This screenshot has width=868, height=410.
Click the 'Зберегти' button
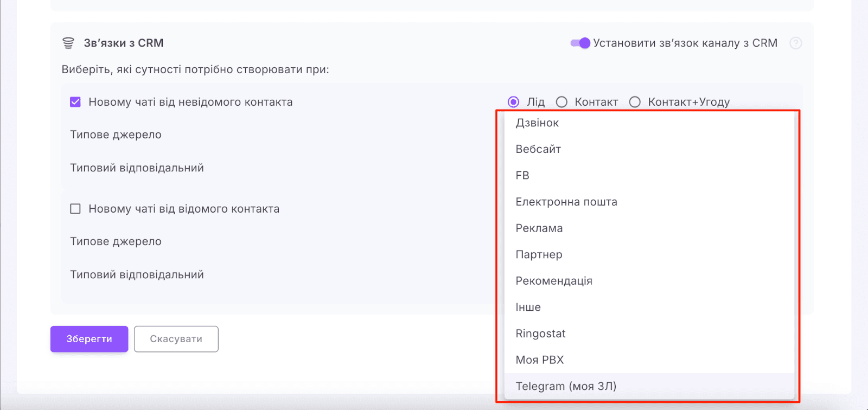[88, 338]
